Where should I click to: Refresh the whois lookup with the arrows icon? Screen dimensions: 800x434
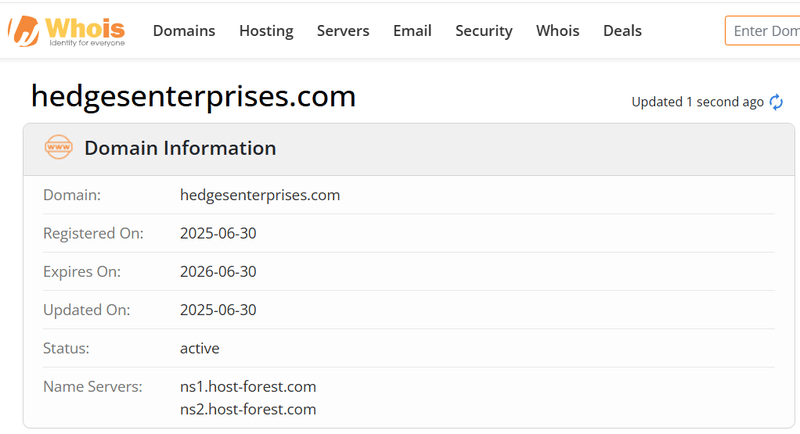tap(776, 102)
